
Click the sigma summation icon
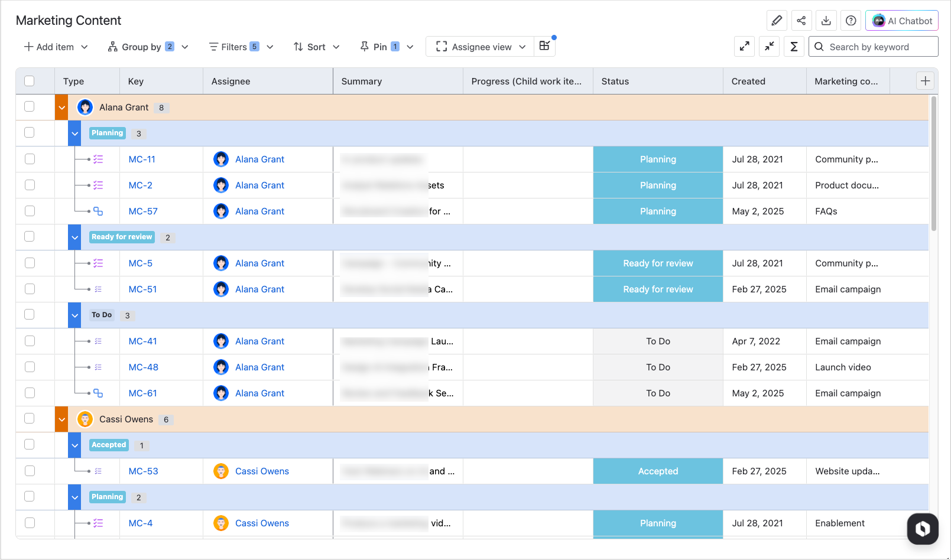[x=794, y=47]
